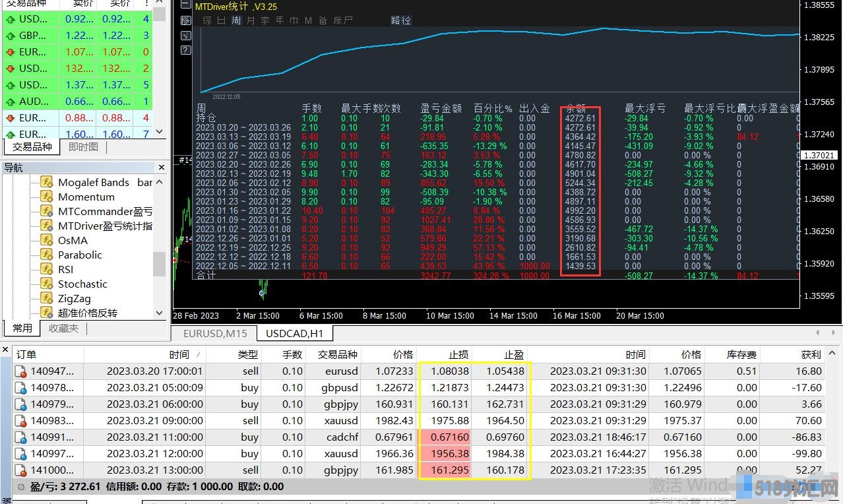This screenshot has height=504, width=843.
Task: Switch to the 即时图 tick chart tab
Action: pos(83,147)
